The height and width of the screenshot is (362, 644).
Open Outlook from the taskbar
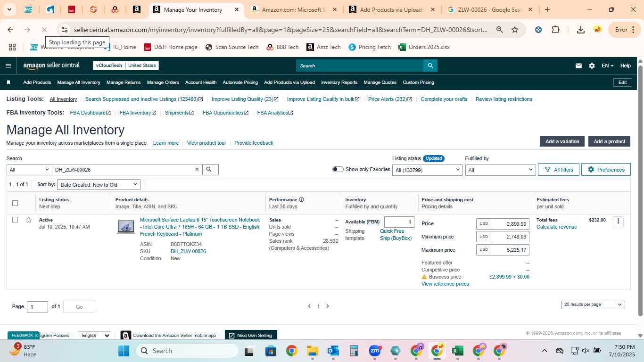point(333,351)
